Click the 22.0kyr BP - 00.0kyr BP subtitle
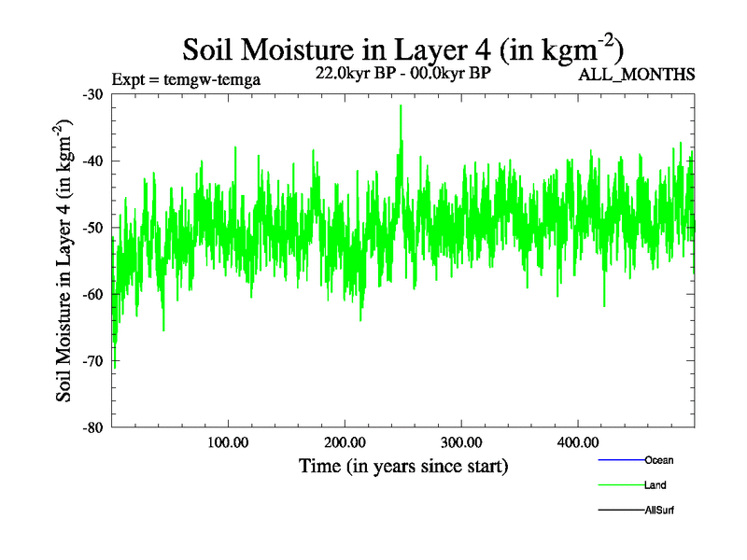The image size is (747, 560). [x=403, y=73]
